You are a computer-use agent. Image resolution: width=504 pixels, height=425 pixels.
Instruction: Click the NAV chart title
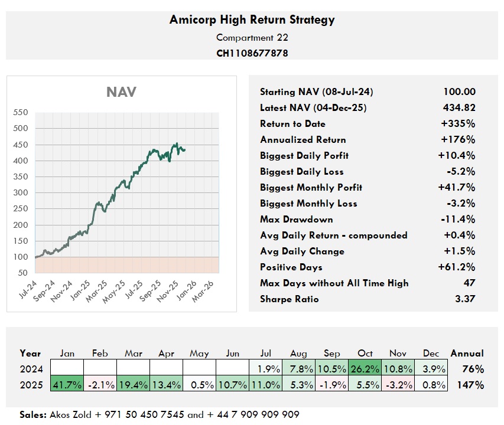[121, 92]
